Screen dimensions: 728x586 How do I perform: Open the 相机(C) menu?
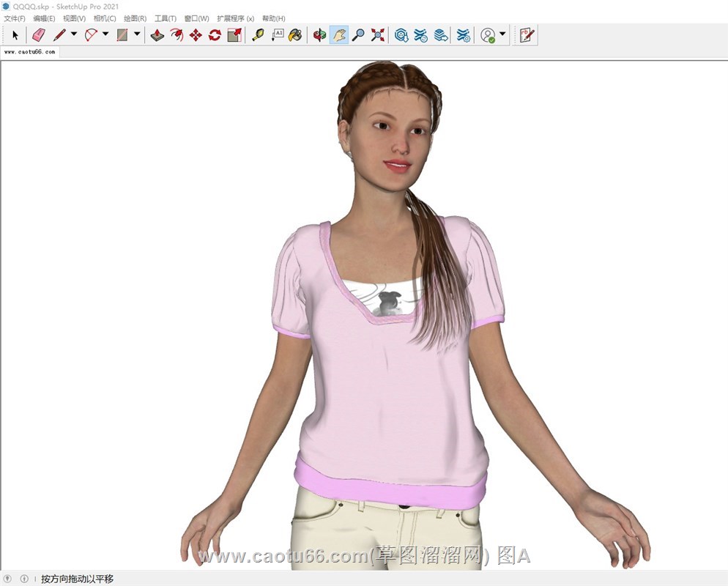click(x=105, y=18)
